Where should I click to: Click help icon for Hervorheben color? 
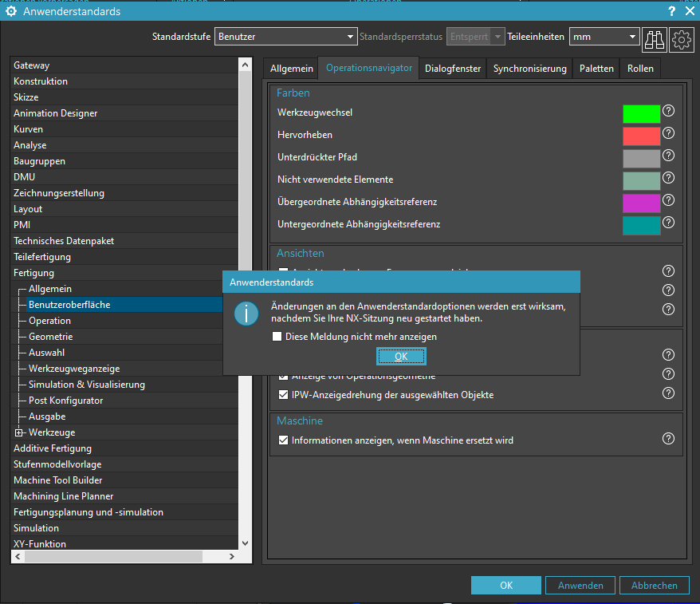668,133
